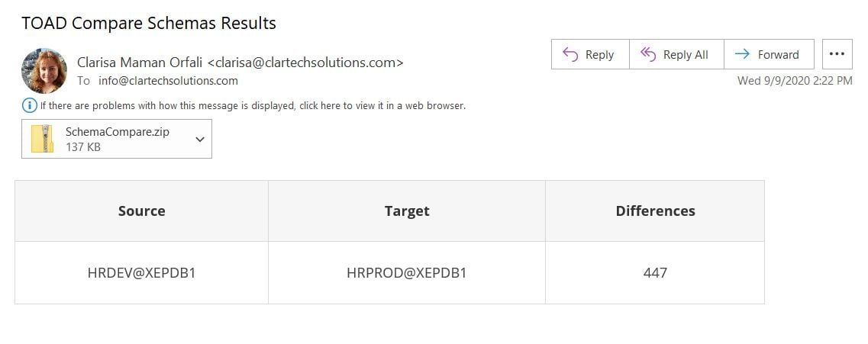Image resolution: width=868 pixels, height=344 pixels.
Task: Forward this email message
Action: [x=769, y=54]
